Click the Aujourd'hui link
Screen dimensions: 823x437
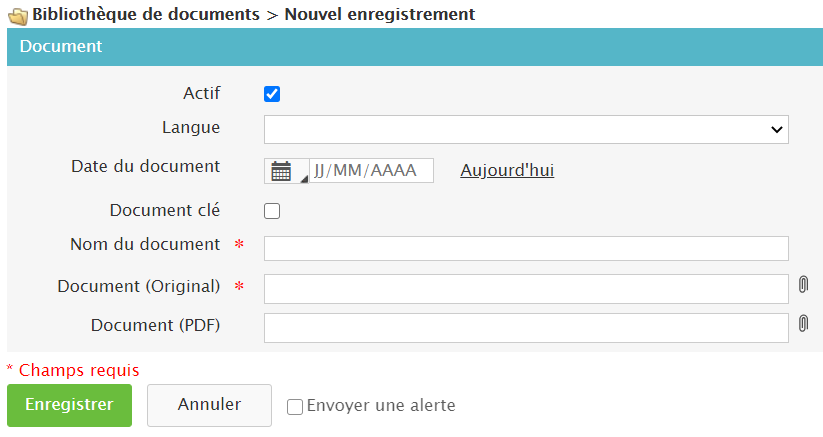[507, 171]
